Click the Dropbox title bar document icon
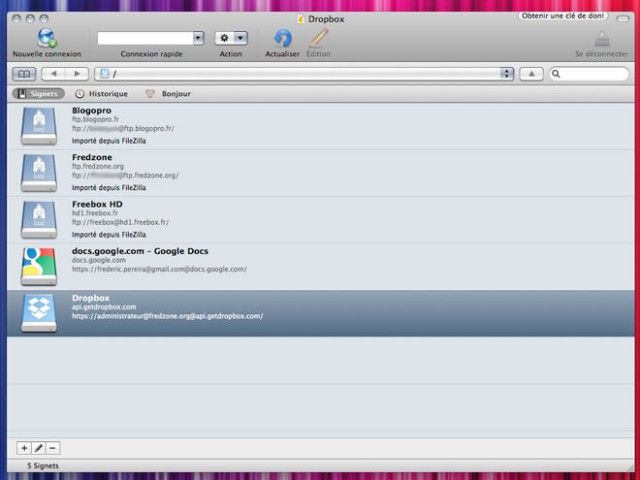This screenshot has width=640, height=480. pyautogui.click(x=301, y=19)
